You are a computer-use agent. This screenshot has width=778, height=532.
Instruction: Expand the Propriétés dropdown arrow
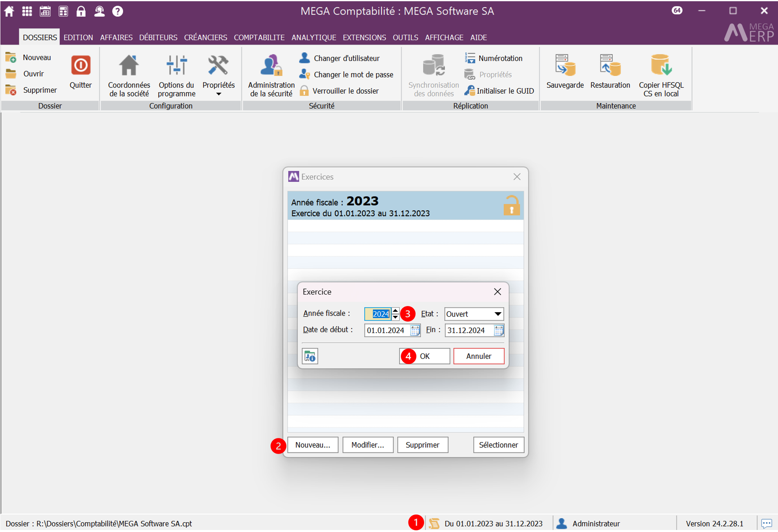(219, 94)
